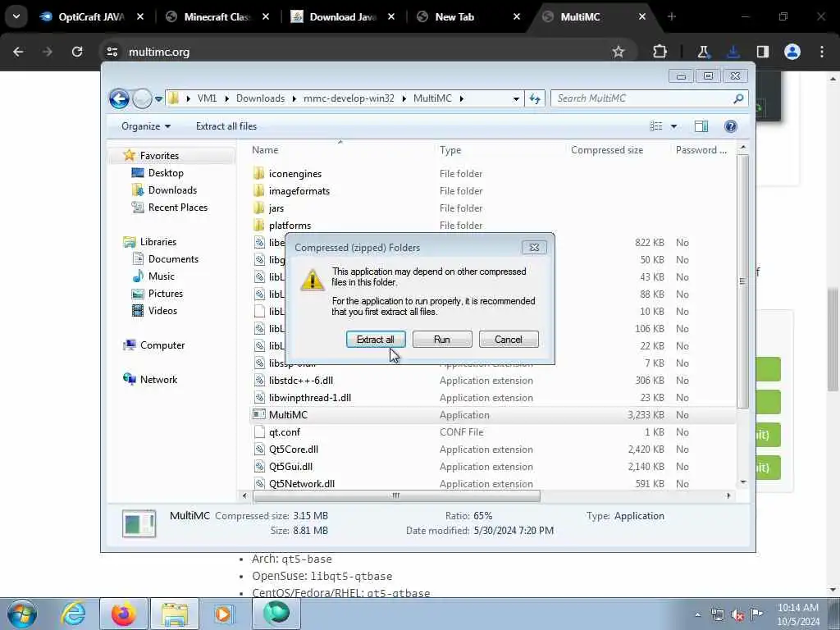This screenshot has width=840, height=630.
Task: Open Firefox from taskbar
Action: 124,614
